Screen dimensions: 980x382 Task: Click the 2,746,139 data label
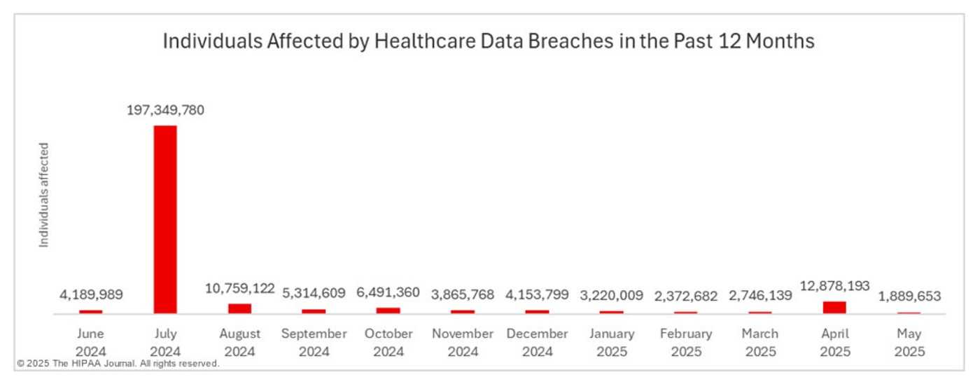click(x=760, y=295)
